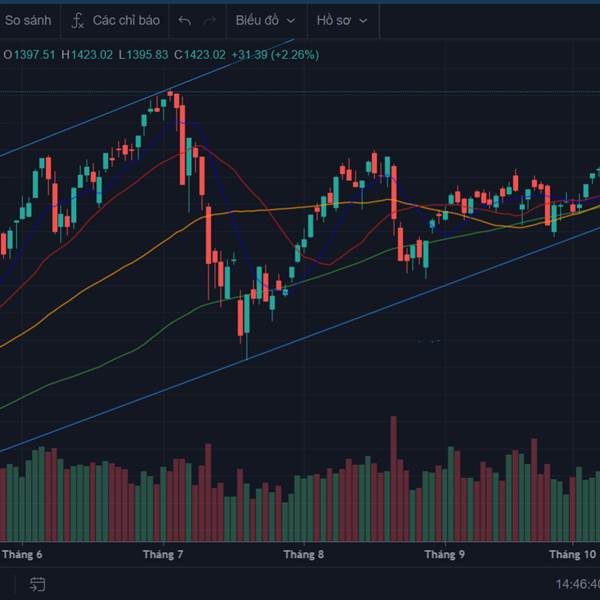600x600 pixels.
Task: Click the Tháng 9 time axis label
Action: click(445, 554)
